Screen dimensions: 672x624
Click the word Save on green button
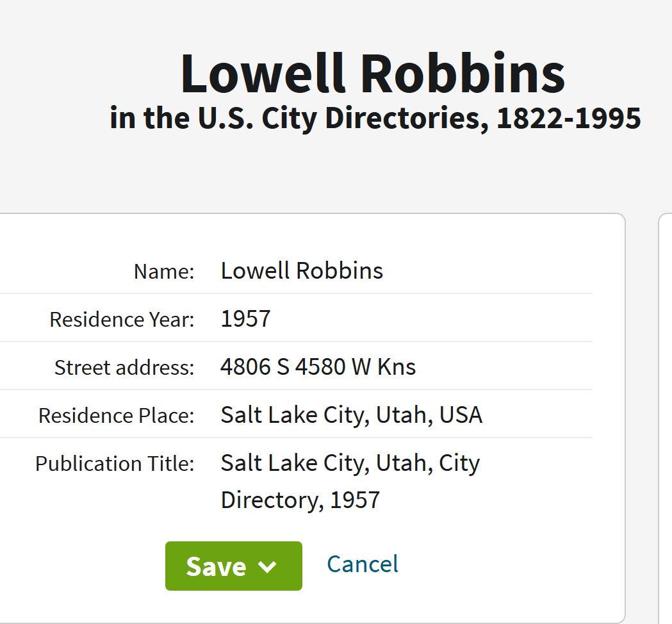(216, 566)
